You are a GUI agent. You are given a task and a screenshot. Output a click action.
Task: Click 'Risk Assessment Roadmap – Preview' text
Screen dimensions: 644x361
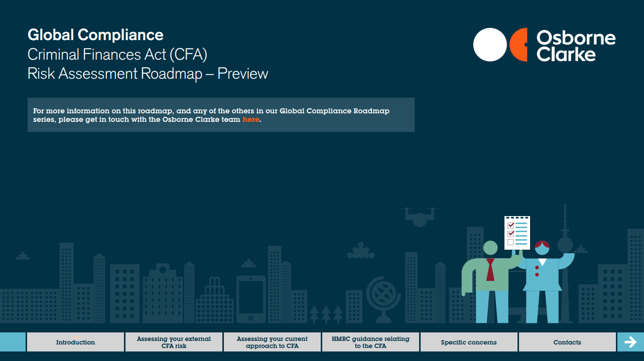pyautogui.click(x=148, y=73)
